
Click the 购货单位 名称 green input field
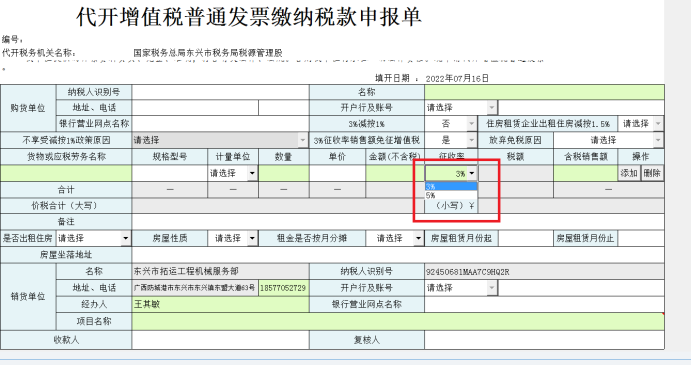click(x=544, y=92)
